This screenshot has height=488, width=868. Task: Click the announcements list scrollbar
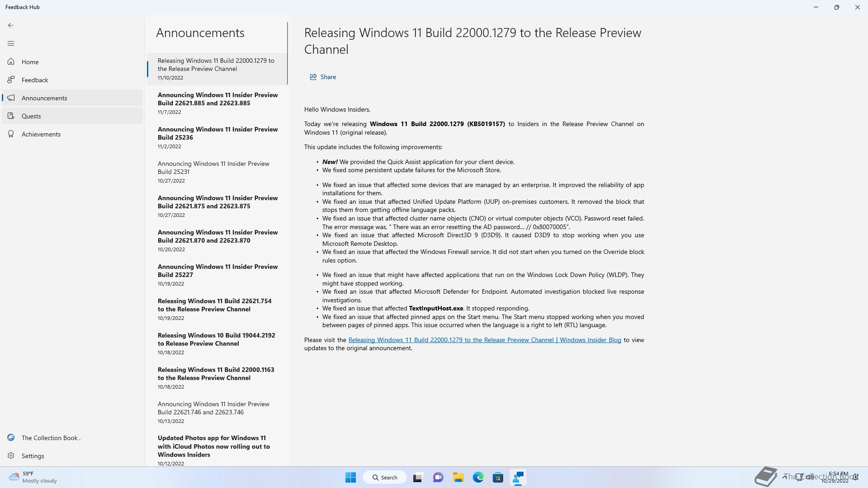pos(288,53)
